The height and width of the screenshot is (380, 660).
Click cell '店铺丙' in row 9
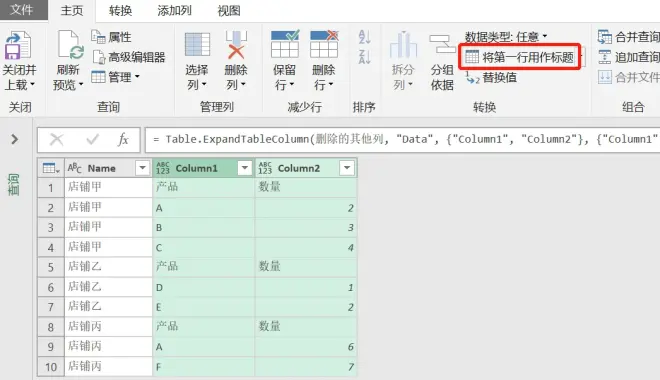pos(108,347)
